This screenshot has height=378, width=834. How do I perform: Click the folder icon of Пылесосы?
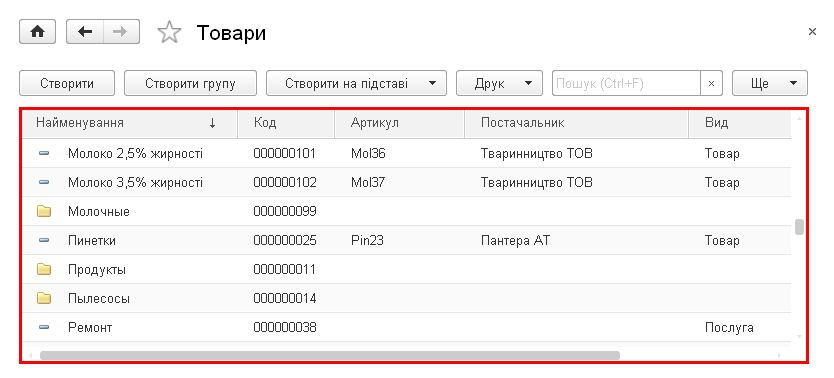(44, 298)
